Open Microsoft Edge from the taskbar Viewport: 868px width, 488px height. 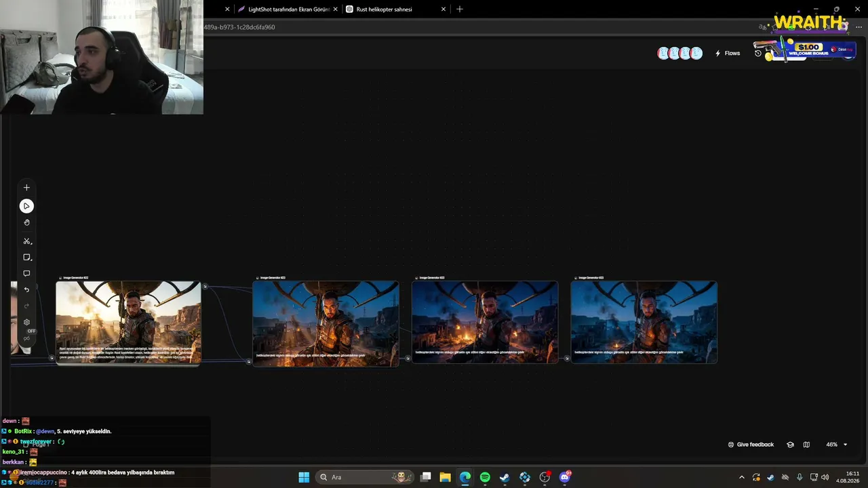465,477
